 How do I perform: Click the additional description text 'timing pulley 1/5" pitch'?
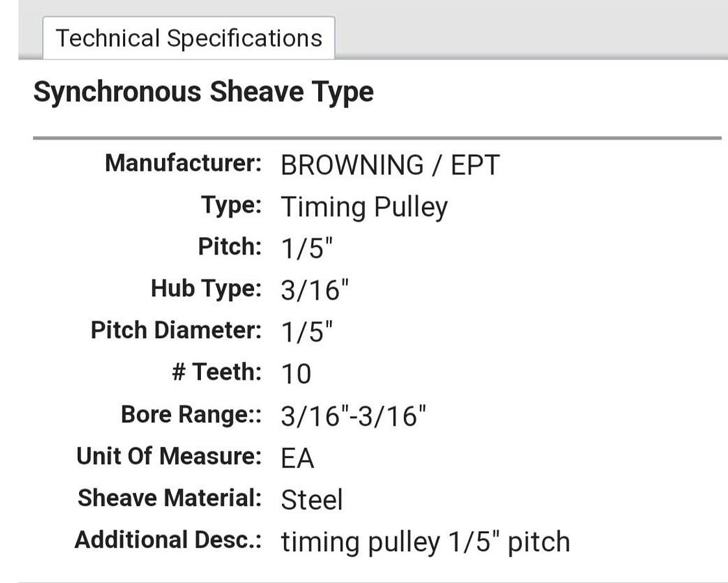(x=425, y=542)
